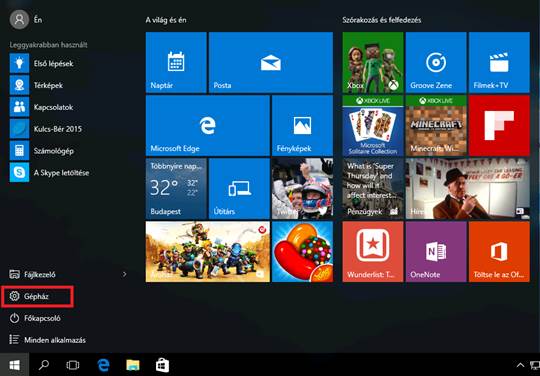The height and width of the screenshot is (376, 540).
Task: Open the news tile with man in hat
Action: coord(468,189)
